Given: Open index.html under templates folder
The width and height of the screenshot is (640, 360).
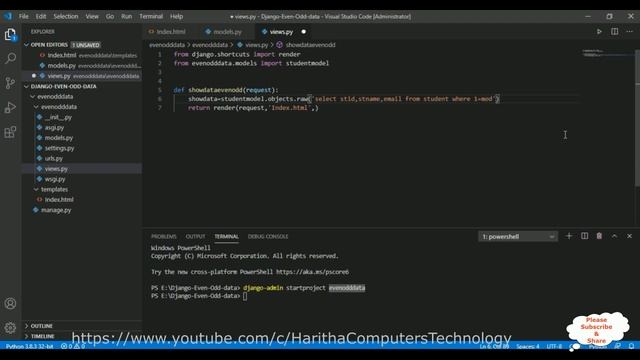Looking at the screenshot, I should pyautogui.click(x=82, y=200).
